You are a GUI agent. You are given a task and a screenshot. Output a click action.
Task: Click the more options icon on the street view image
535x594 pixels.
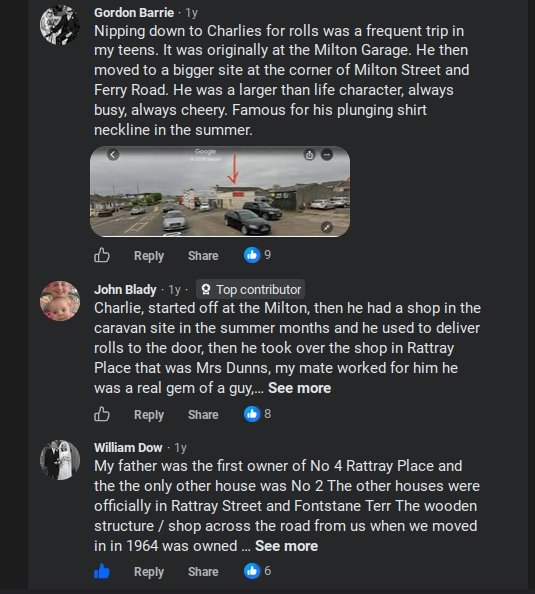(x=327, y=155)
